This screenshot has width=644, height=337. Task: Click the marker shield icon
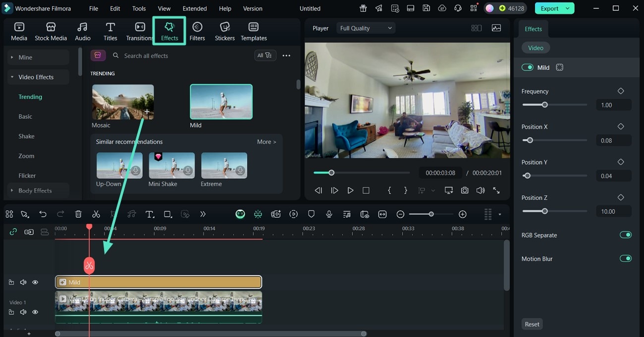point(312,214)
